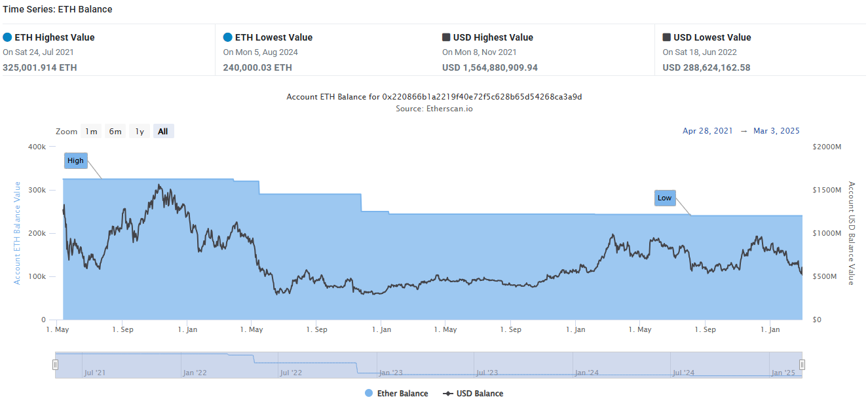Click the left handle of the navigator slider
Screen dimensions: 868x406
click(56, 364)
